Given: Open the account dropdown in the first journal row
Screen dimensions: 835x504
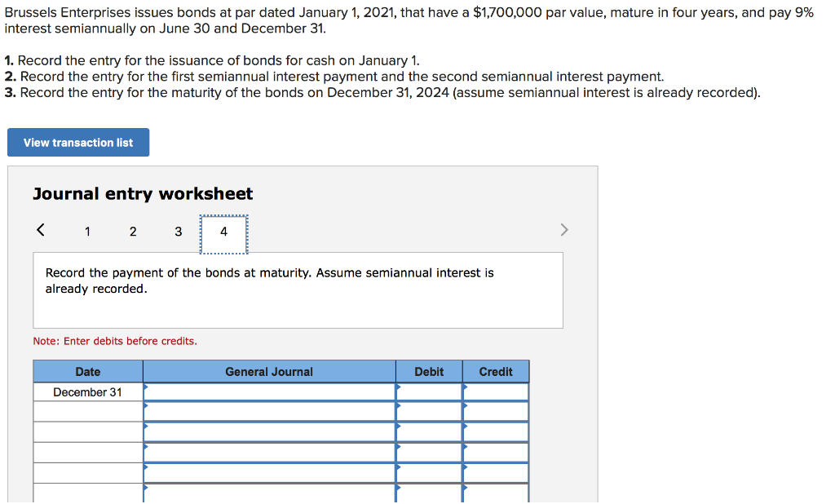Looking at the screenshot, I should (147, 391).
